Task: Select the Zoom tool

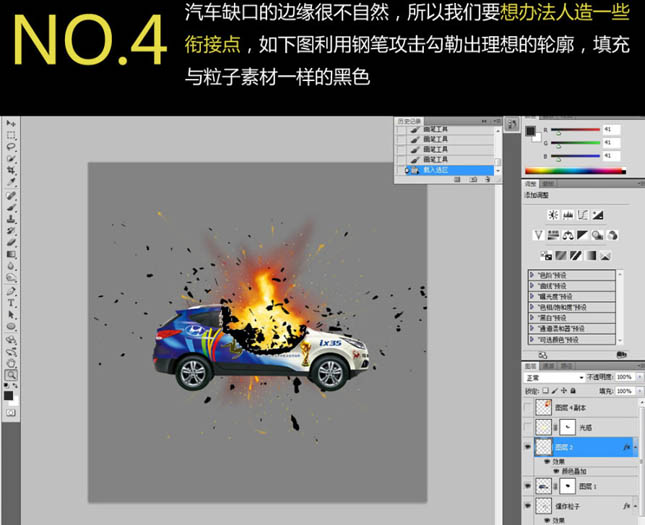Action: click(x=11, y=375)
